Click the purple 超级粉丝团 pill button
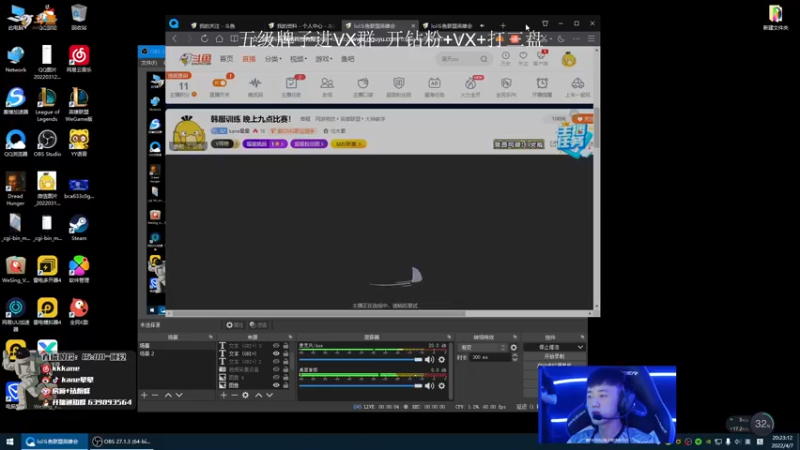 coord(309,144)
